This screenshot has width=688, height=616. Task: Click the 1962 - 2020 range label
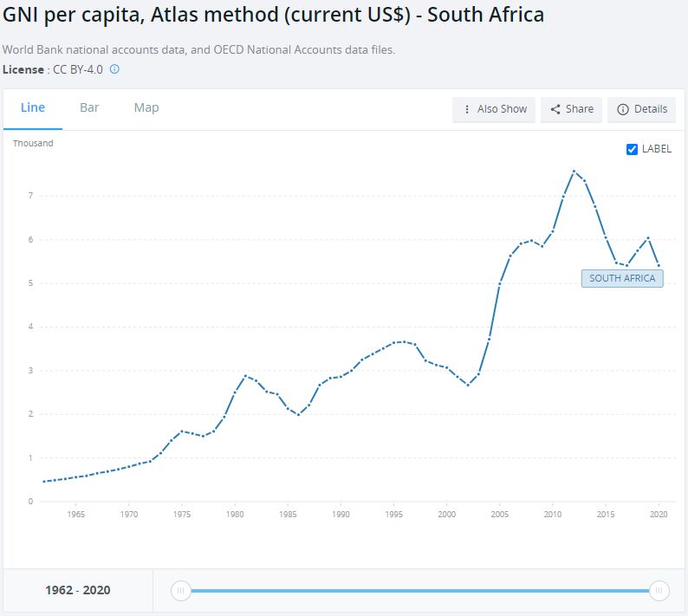tap(78, 591)
